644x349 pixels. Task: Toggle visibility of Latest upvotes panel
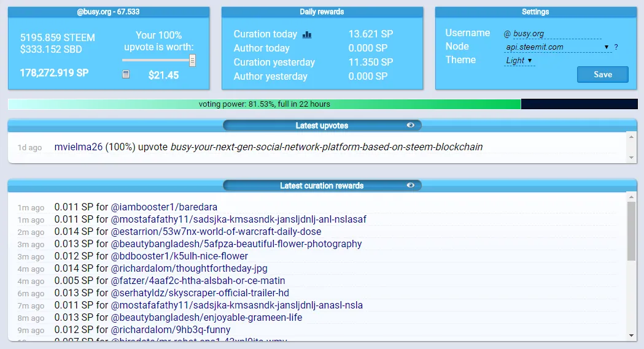[410, 125]
